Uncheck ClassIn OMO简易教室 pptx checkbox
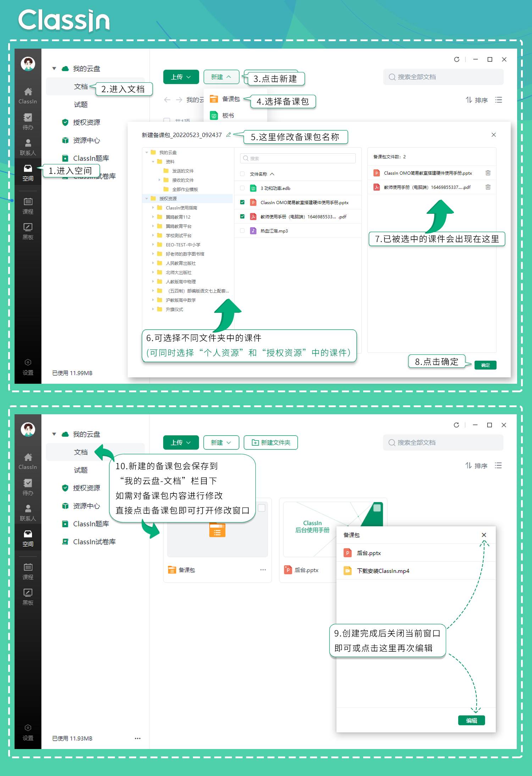The image size is (532, 776). [x=242, y=202]
